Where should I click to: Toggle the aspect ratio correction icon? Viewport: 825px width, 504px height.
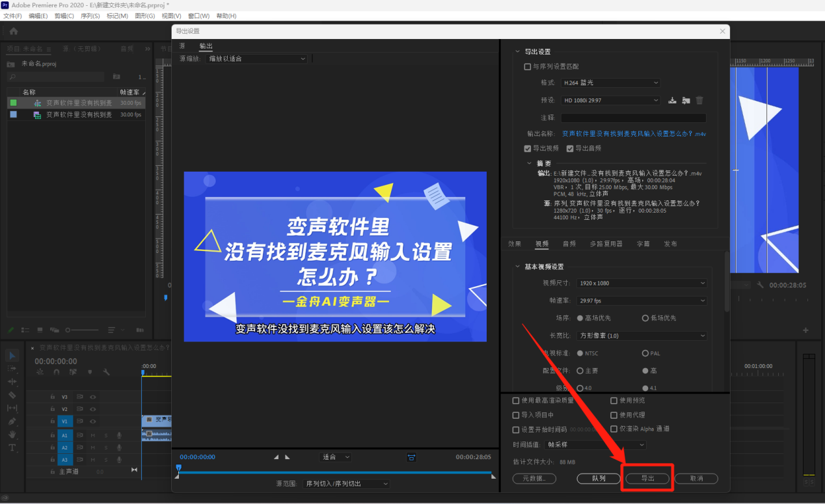[411, 457]
